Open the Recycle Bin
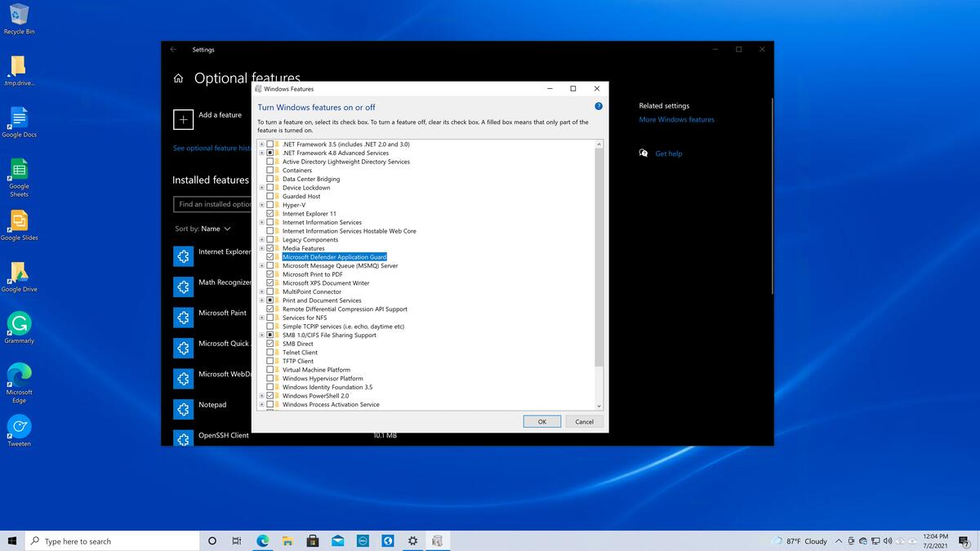 (x=19, y=14)
